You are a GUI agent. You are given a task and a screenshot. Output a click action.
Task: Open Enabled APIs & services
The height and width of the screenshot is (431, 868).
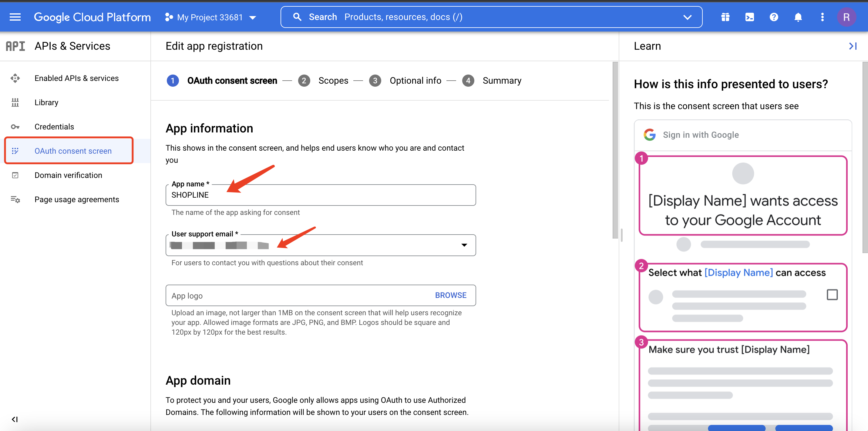click(76, 78)
